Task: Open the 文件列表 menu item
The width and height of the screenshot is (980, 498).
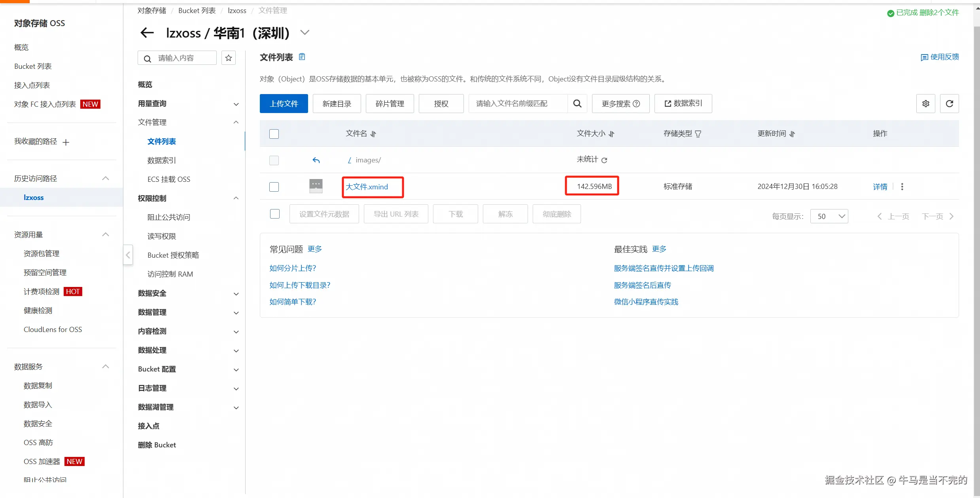Action: pyautogui.click(x=162, y=141)
